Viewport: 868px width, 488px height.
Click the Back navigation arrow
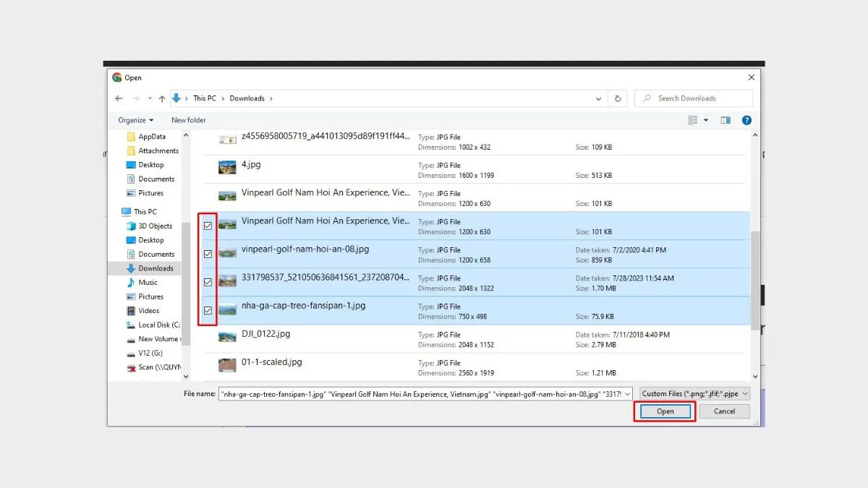point(119,98)
